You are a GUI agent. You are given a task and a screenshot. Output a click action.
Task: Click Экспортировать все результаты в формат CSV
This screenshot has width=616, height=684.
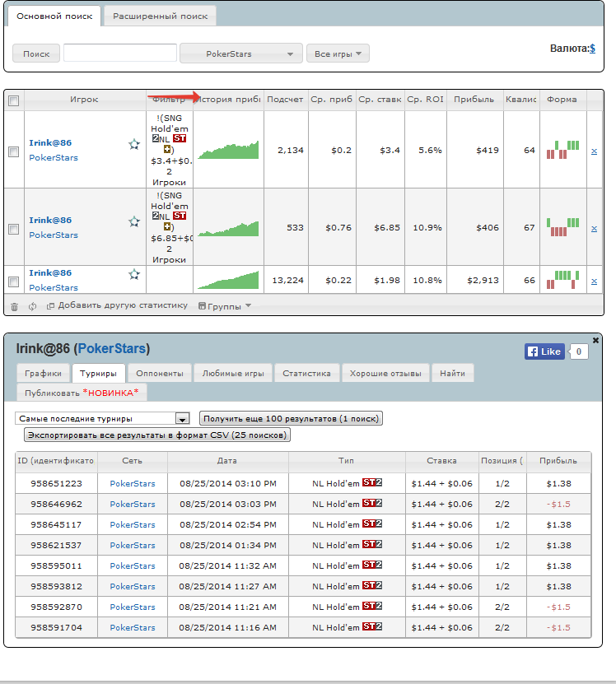click(x=157, y=435)
